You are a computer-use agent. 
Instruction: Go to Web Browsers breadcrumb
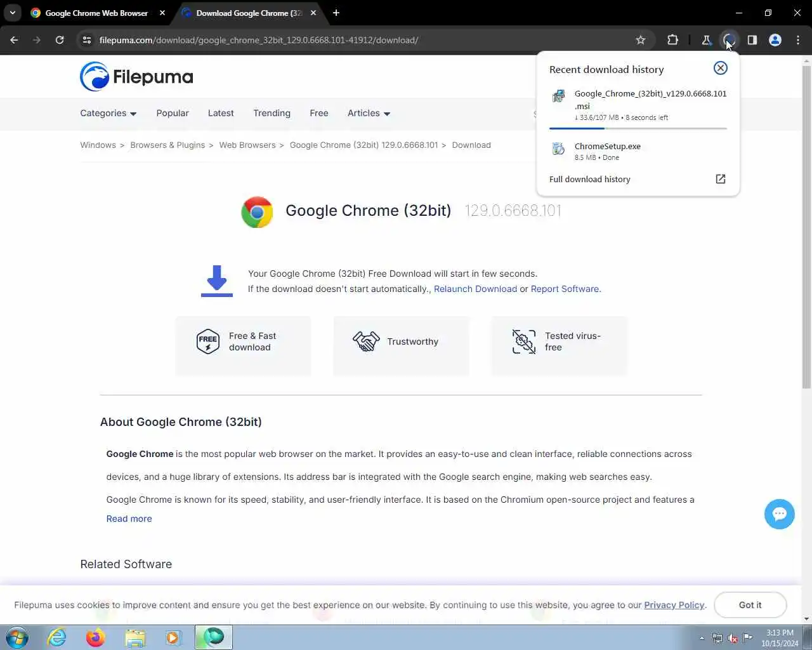[247, 145]
